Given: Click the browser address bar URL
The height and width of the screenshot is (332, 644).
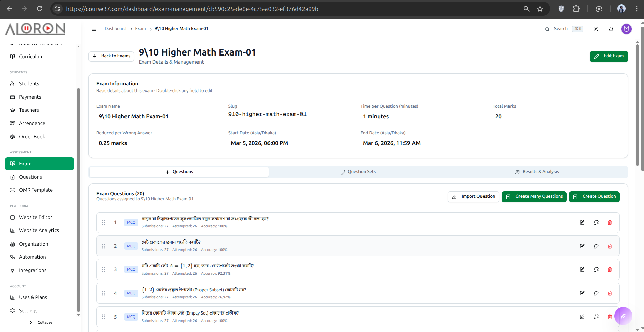Looking at the screenshot, I should click(192, 9).
